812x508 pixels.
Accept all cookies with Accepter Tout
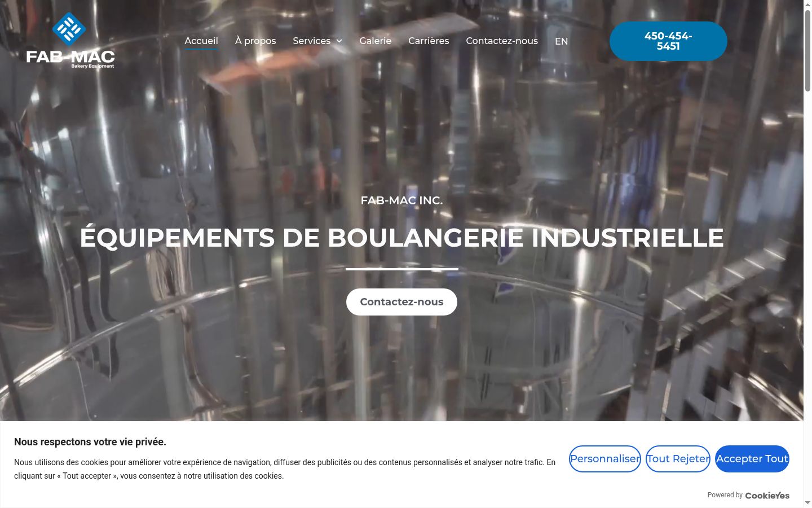click(x=752, y=459)
